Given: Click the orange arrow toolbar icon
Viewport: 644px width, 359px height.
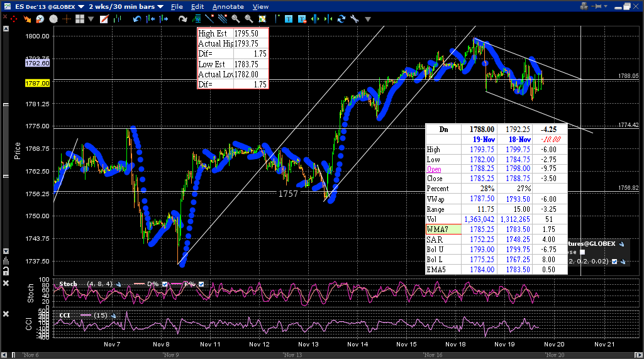Looking at the screenshot, I should click(27, 19).
